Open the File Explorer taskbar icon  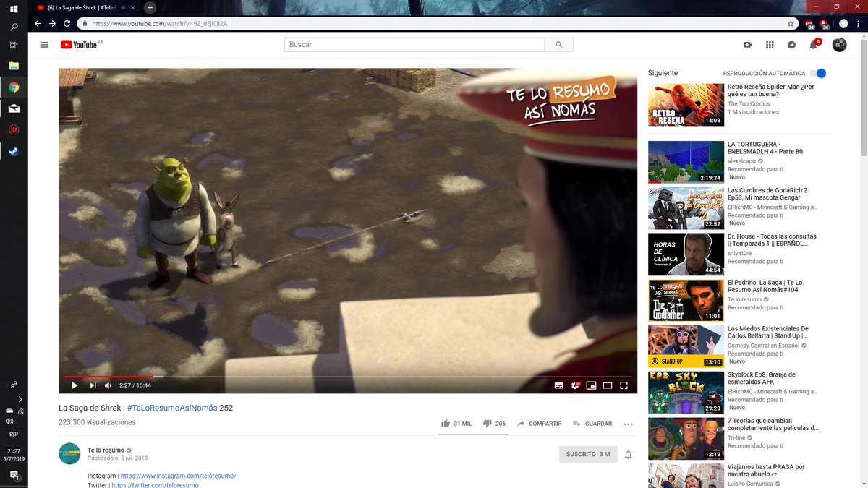[x=14, y=66]
